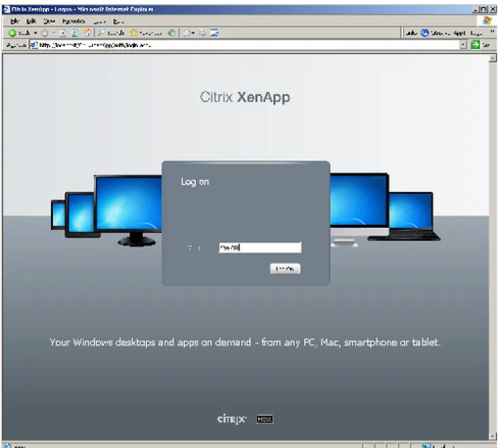Screen dimensions: 500x448
Task: Click the vertical scrollbar up arrow
Action: coord(493,58)
